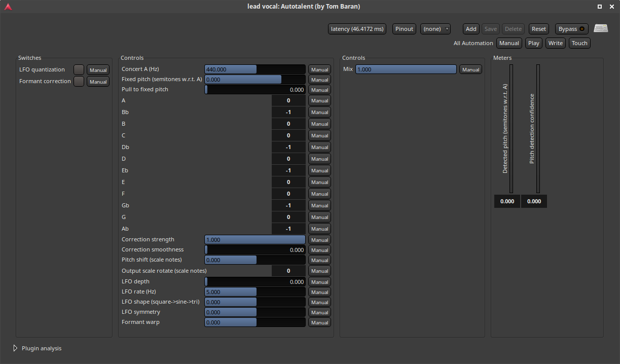The width and height of the screenshot is (620, 364).
Task: Click the Detected pitch meter bar
Action: click(512, 129)
